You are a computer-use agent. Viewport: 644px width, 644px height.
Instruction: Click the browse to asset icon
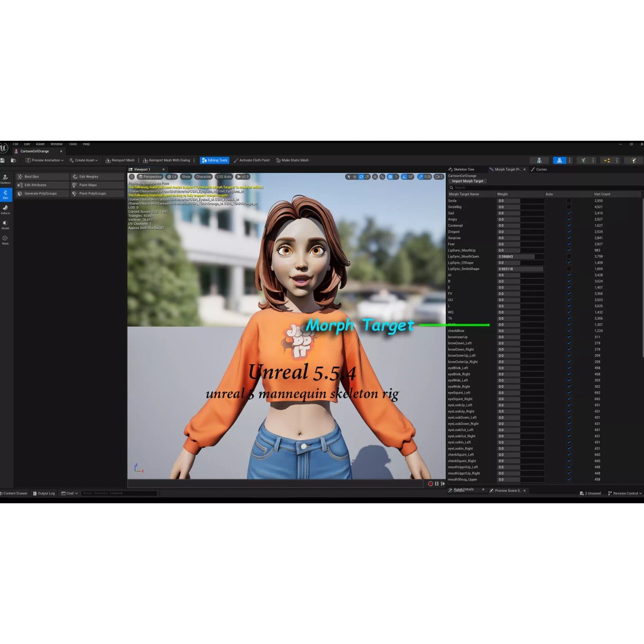(13, 160)
